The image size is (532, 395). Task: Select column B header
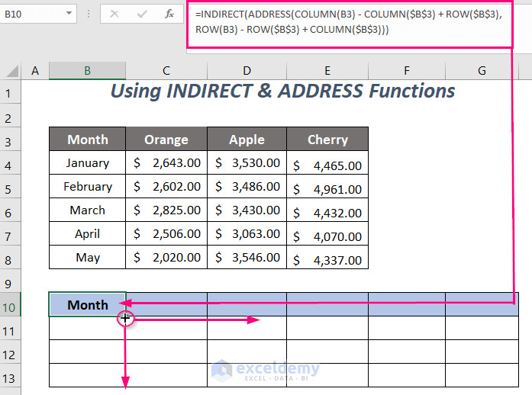pos(88,71)
